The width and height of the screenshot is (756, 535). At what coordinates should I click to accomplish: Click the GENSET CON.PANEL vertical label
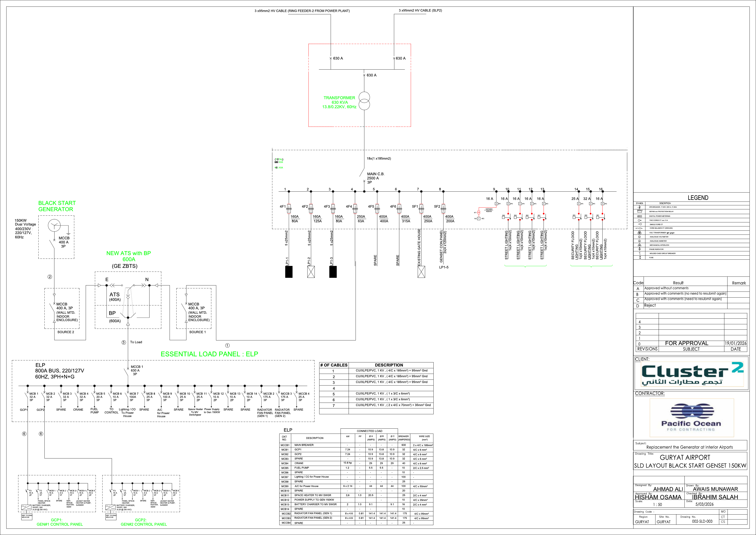pos(441,246)
